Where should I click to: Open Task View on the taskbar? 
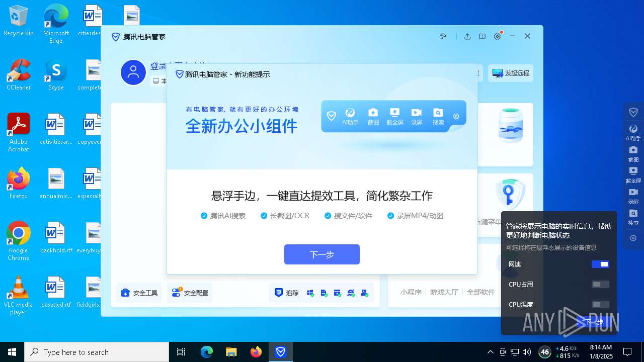[181, 352]
